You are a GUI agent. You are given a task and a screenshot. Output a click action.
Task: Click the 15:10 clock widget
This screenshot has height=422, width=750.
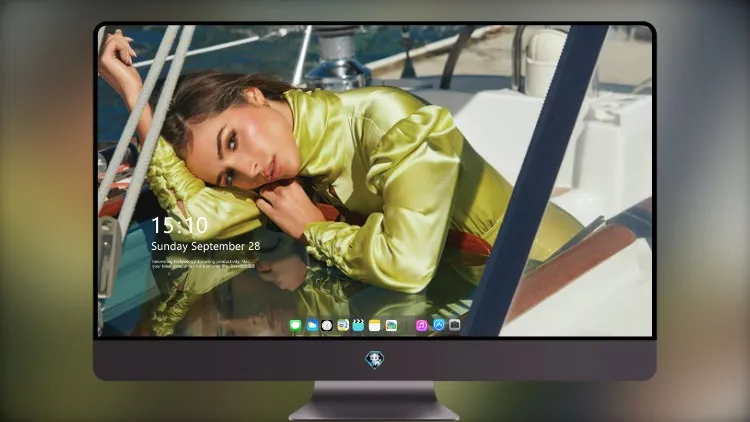[x=179, y=225]
